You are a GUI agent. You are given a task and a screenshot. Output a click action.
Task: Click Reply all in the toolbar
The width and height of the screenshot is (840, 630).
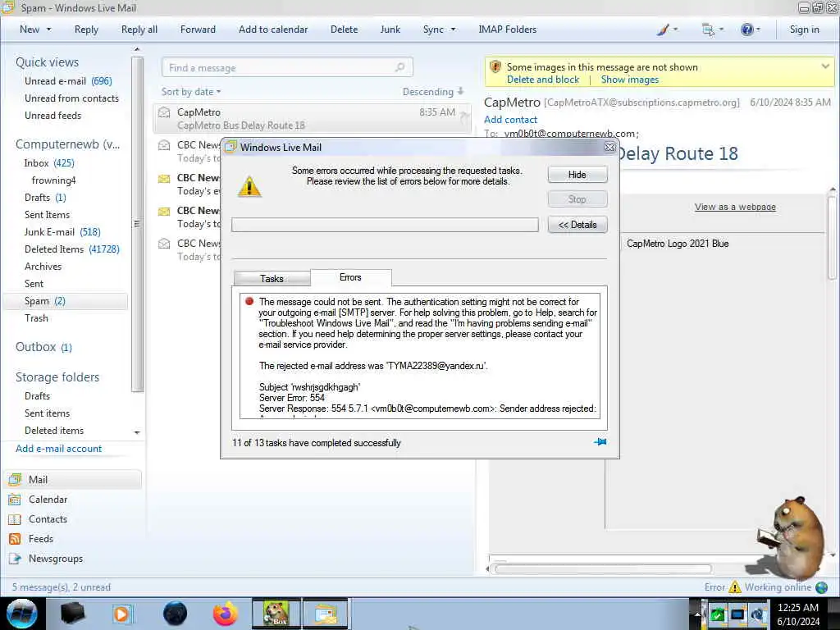click(139, 30)
